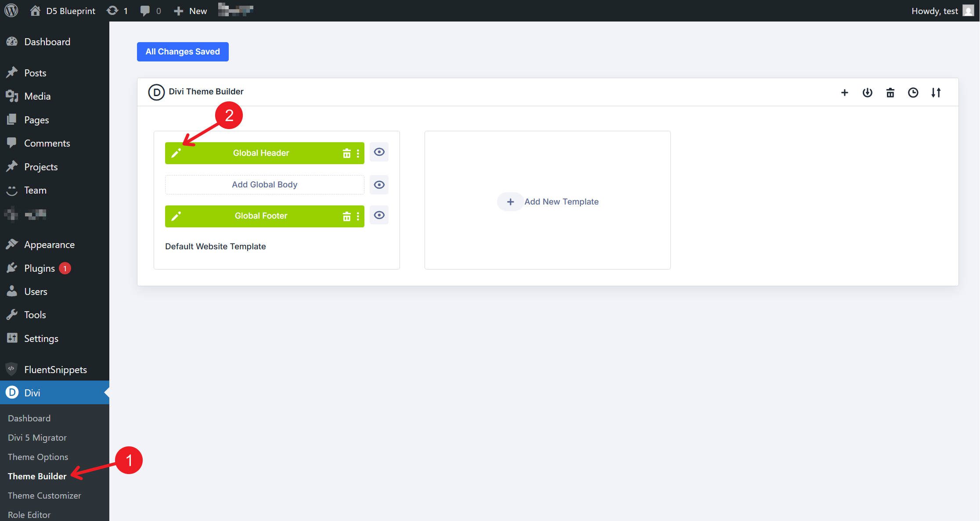Open Theme Options in Divi submenu
980x521 pixels.
click(x=38, y=457)
